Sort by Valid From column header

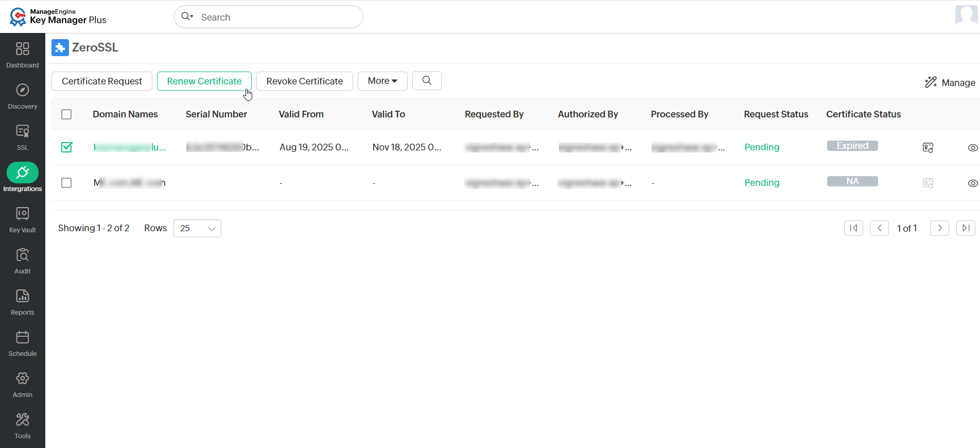[301, 114]
